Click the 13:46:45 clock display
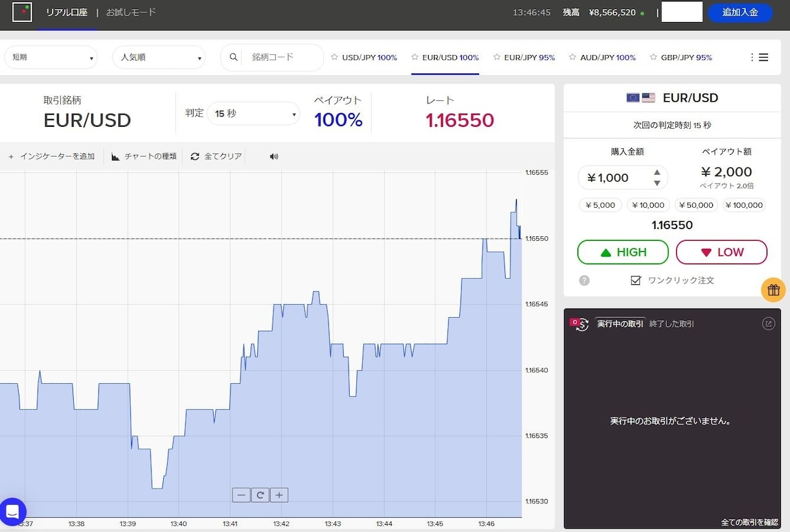The height and width of the screenshot is (532, 790). [x=532, y=12]
